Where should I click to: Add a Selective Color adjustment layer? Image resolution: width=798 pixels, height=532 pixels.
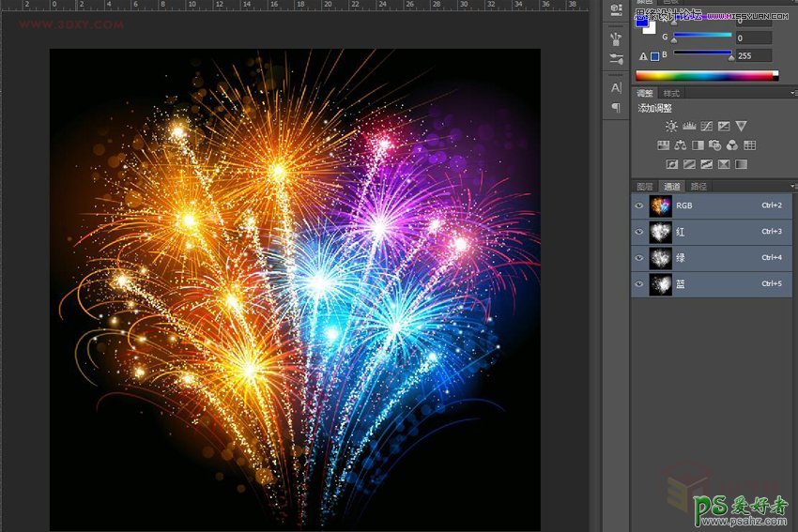coord(724,164)
